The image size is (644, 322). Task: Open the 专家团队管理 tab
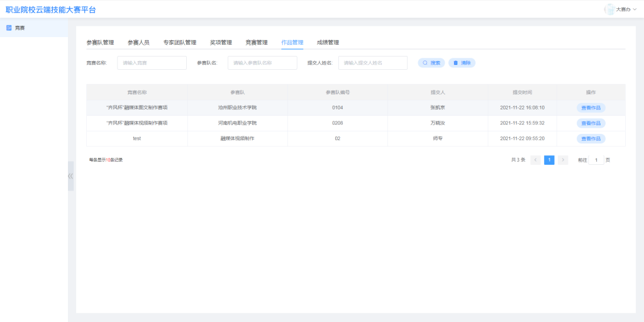179,43
